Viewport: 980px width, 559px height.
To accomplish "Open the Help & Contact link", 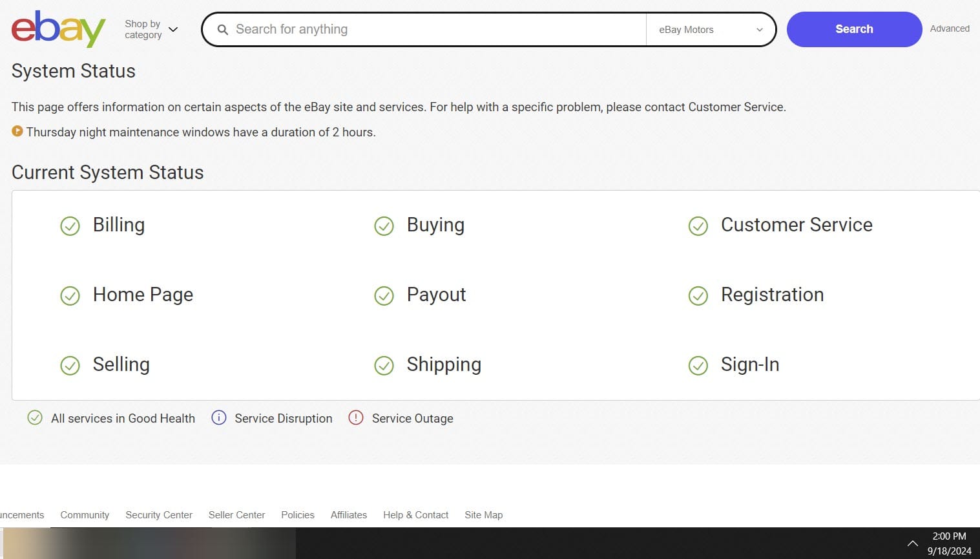I will coord(415,515).
